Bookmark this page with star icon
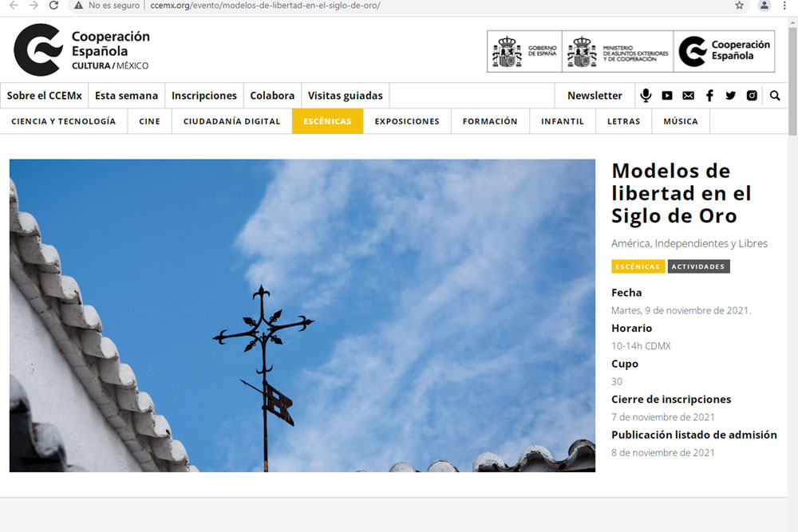This screenshot has height=532, width=798. [x=740, y=6]
